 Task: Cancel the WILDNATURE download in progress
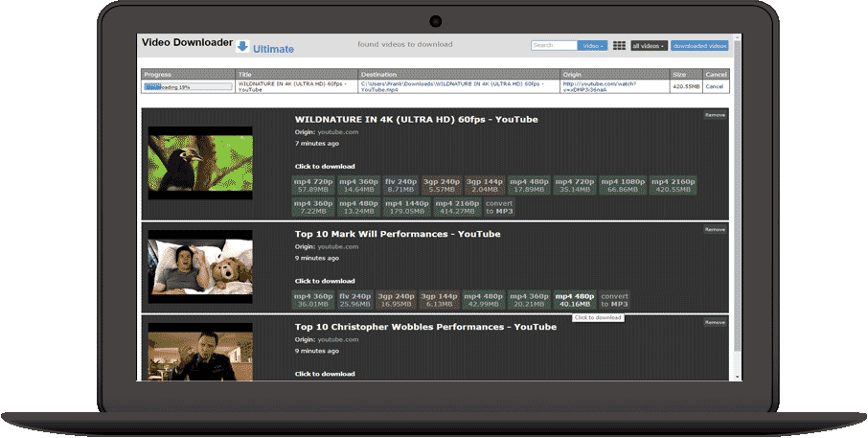click(x=714, y=87)
